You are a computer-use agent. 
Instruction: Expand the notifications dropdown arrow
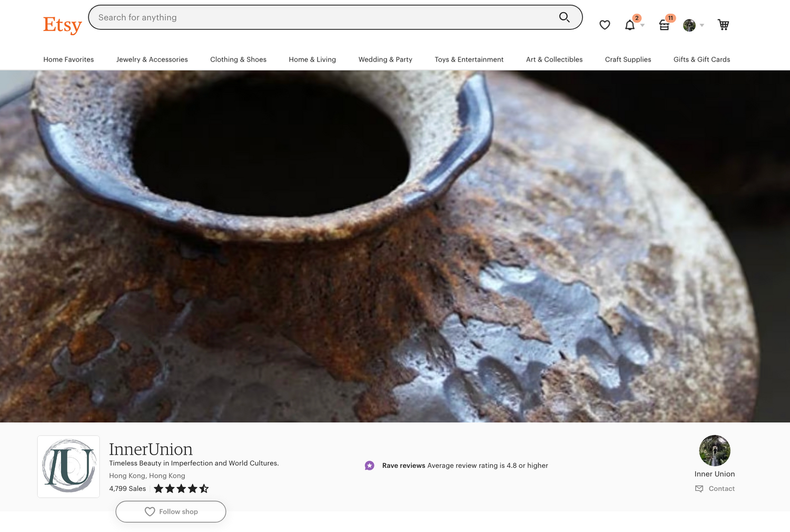coord(643,25)
